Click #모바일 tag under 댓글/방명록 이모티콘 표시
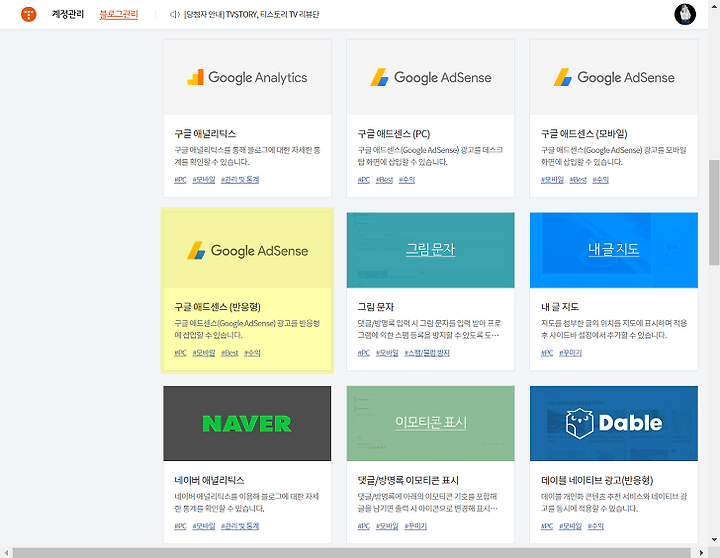The height and width of the screenshot is (558, 720). pos(387,526)
